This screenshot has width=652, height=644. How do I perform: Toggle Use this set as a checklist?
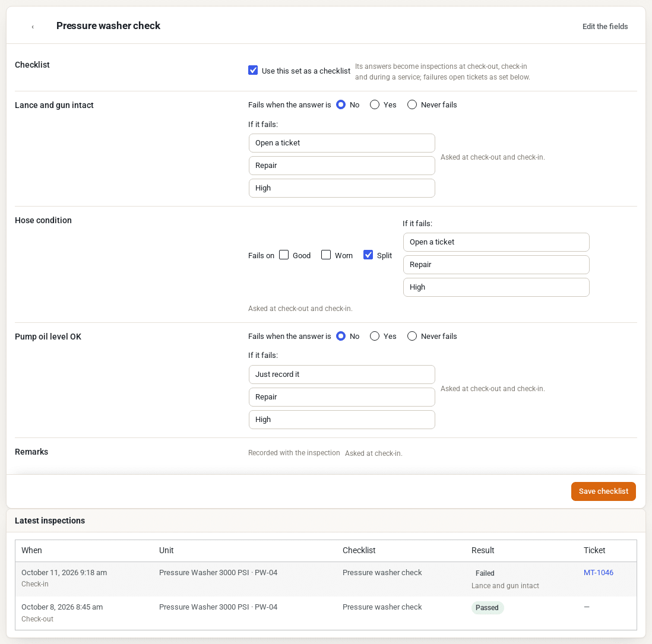click(253, 70)
